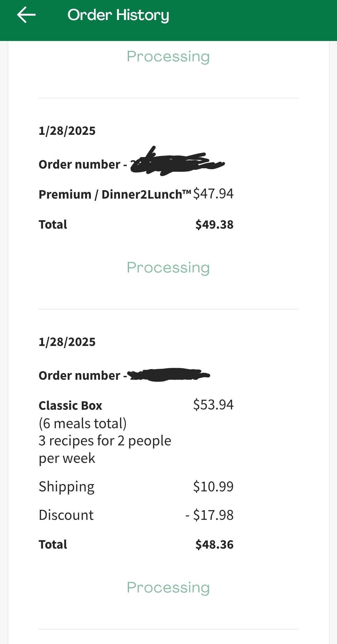Select the Shipping line label

(x=67, y=487)
